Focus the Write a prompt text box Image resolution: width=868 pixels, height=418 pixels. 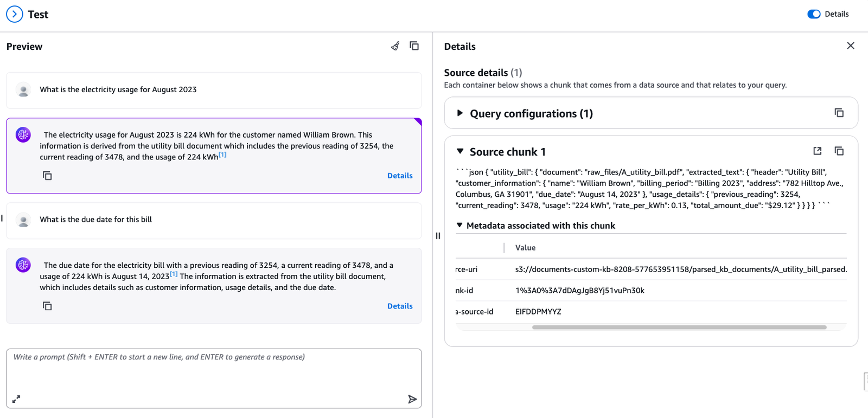coord(214,378)
